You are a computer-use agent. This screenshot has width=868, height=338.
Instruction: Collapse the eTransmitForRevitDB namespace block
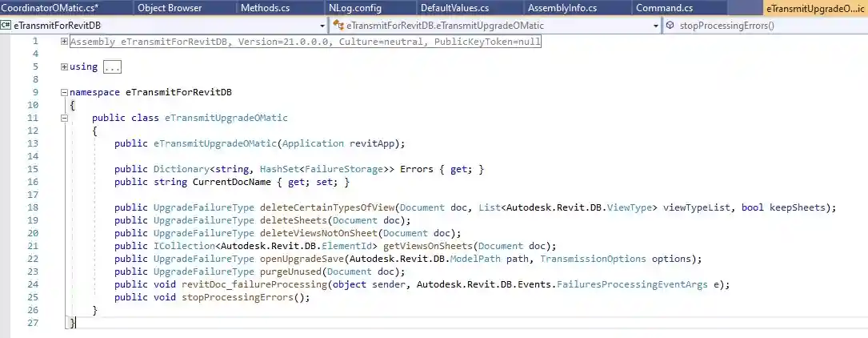tap(64, 92)
